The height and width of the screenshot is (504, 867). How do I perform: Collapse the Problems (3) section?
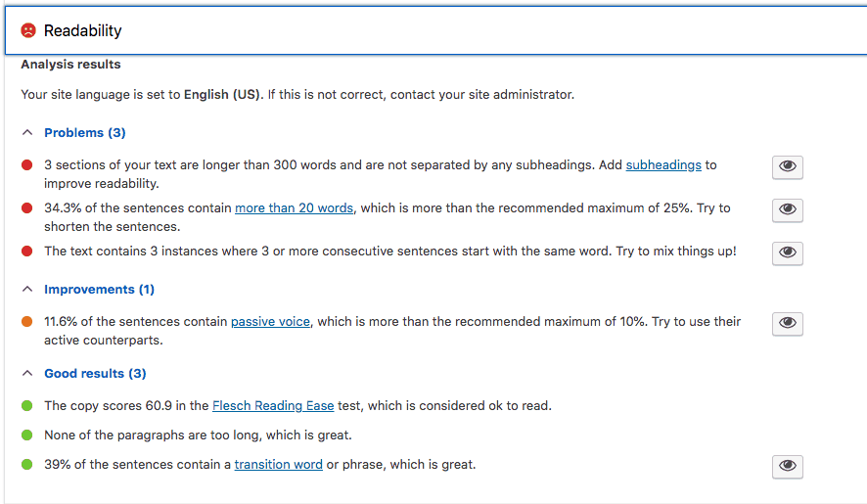(84, 133)
